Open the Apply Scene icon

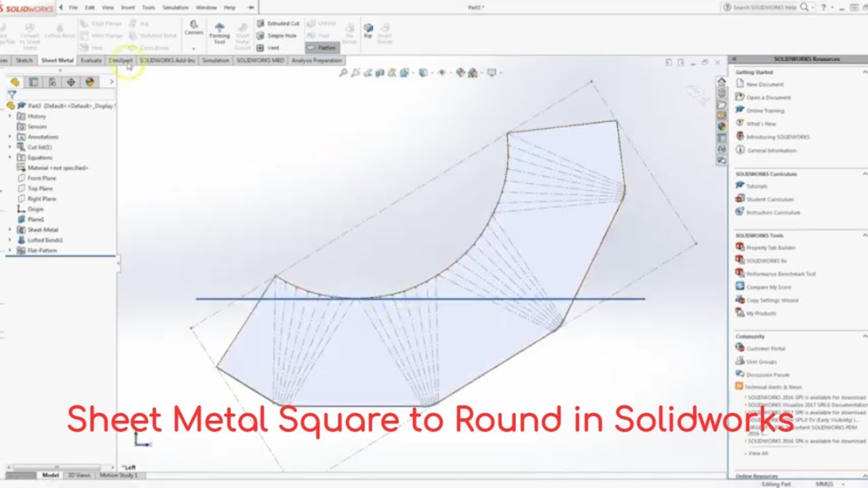click(x=473, y=73)
